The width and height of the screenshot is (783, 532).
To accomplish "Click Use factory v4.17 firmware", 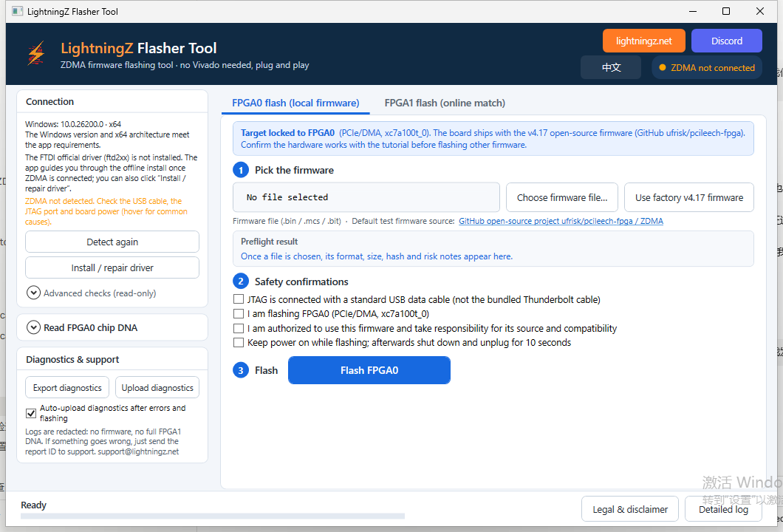I will pos(688,197).
